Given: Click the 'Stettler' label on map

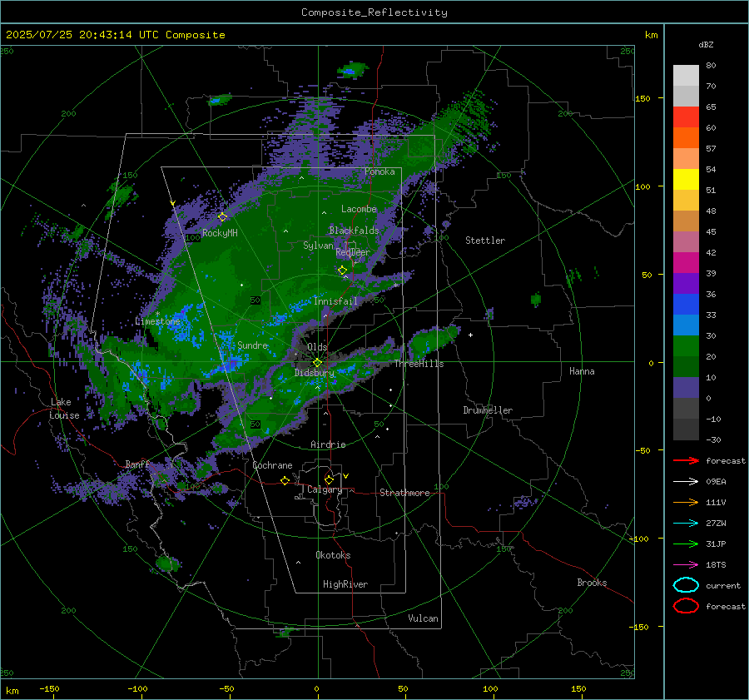Looking at the screenshot, I should [x=485, y=241].
